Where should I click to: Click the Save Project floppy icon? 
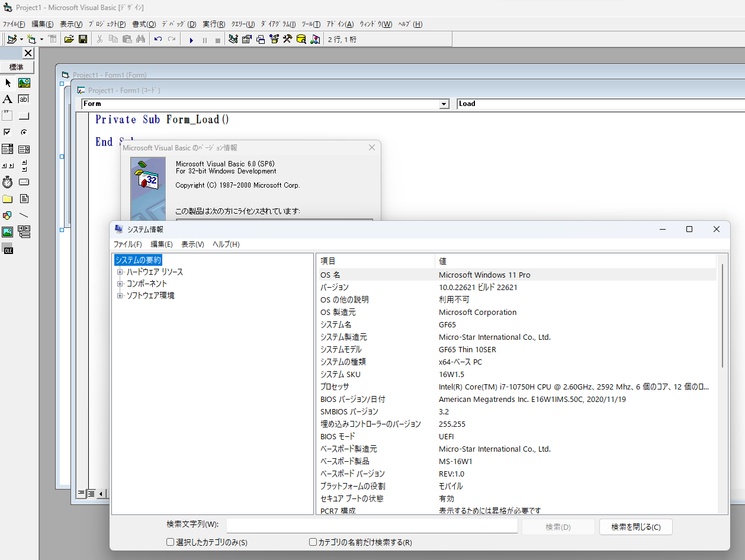83,39
